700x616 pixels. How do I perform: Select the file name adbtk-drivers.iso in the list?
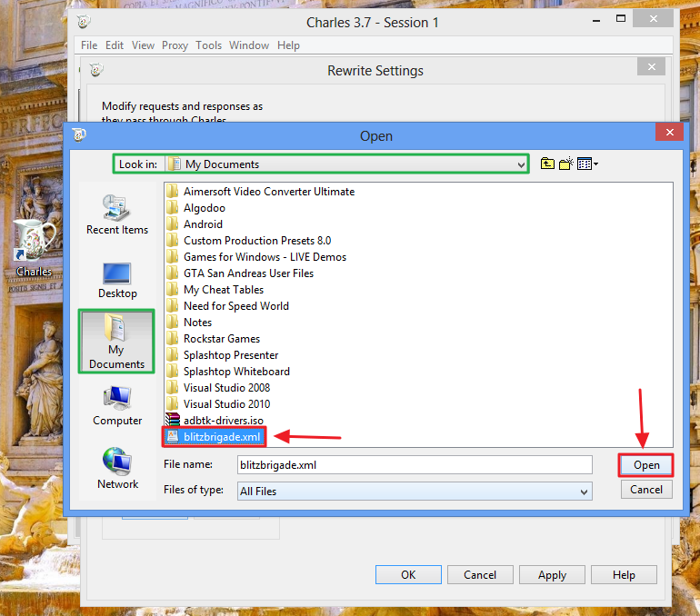click(x=224, y=420)
